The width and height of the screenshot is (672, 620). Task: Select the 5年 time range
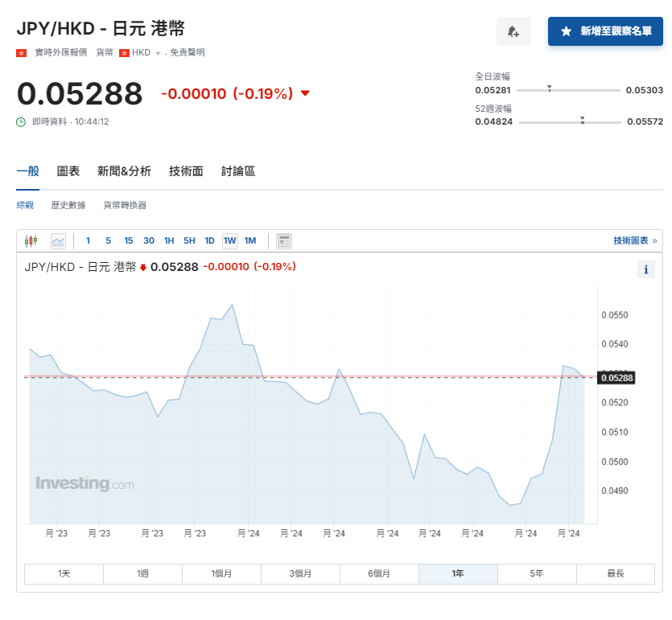click(x=537, y=573)
